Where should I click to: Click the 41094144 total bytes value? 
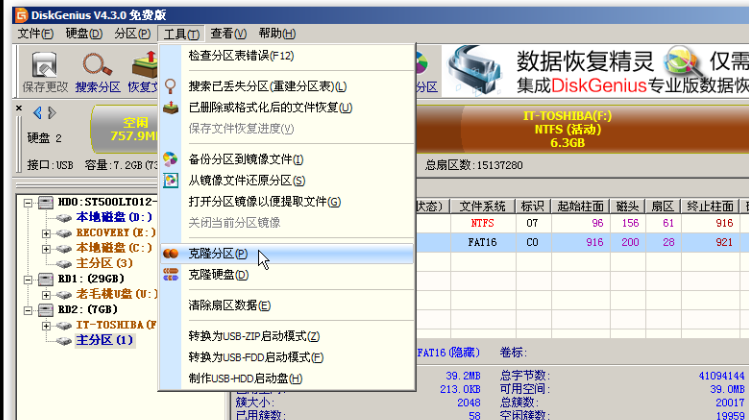point(721,376)
